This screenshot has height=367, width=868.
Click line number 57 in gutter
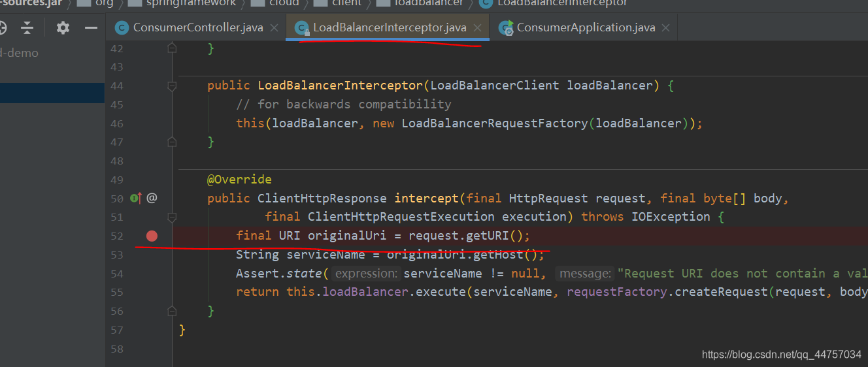[116, 330]
